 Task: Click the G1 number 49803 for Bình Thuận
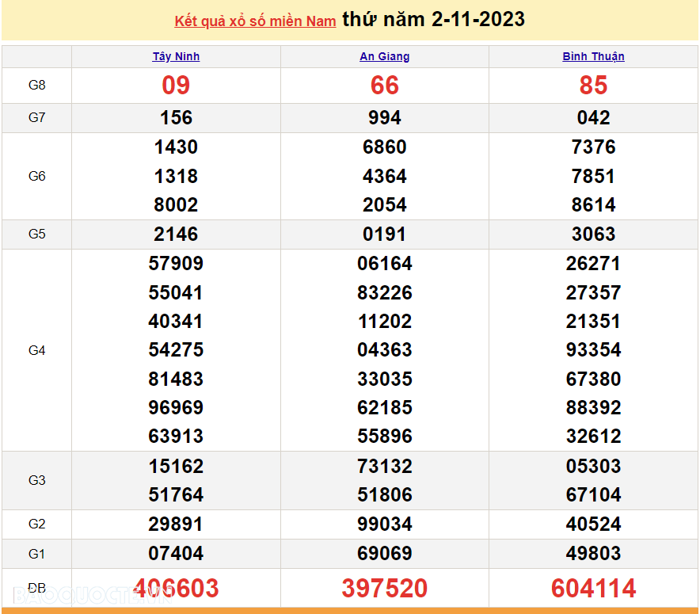click(x=593, y=554)
